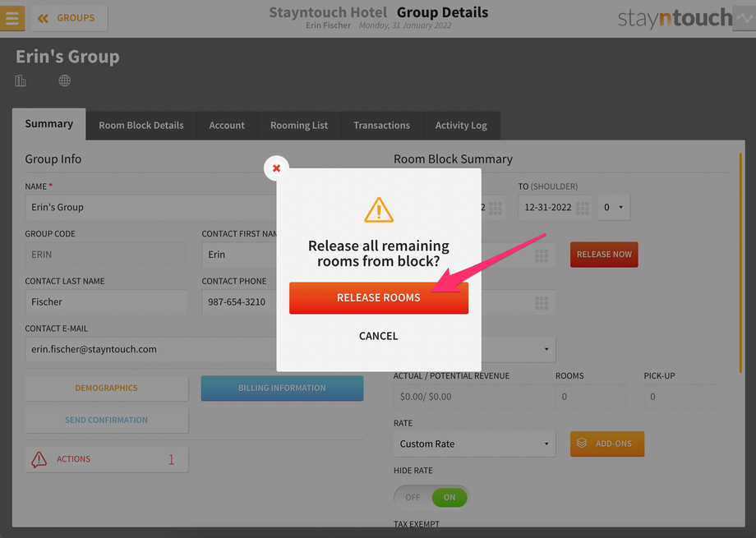Click the Pick-up count field
The width and height of the screenshot is (756, 538).
coord(680,397)
